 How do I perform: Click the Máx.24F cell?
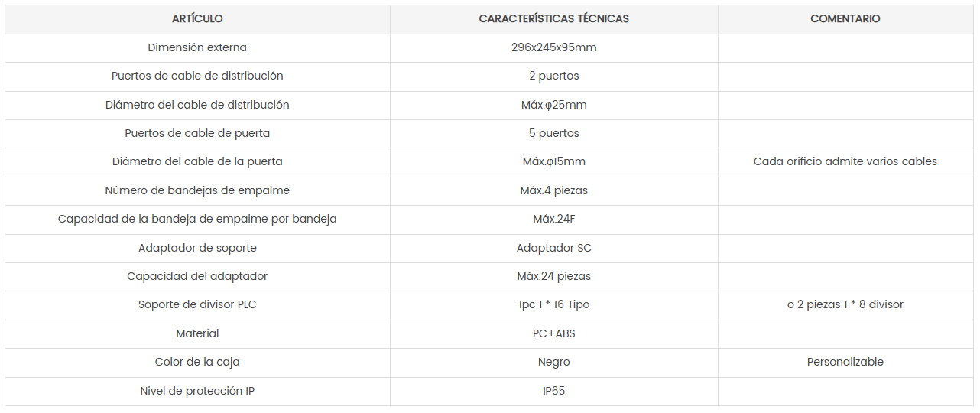tap(554, 219)
